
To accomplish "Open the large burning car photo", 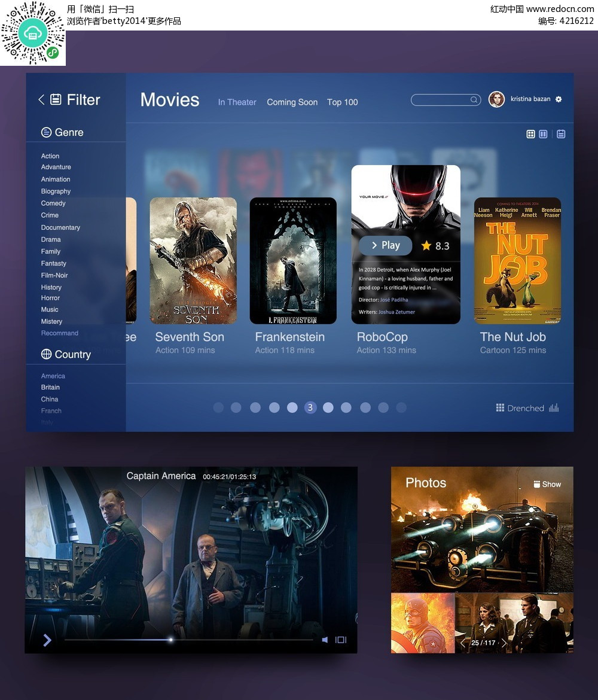I will 482,530.
